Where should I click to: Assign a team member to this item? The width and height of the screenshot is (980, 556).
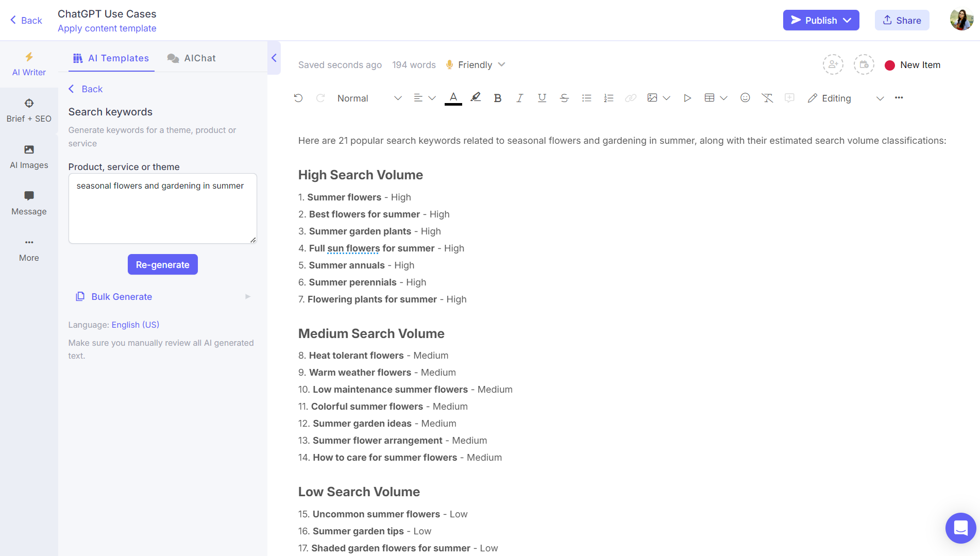(833, 64)
